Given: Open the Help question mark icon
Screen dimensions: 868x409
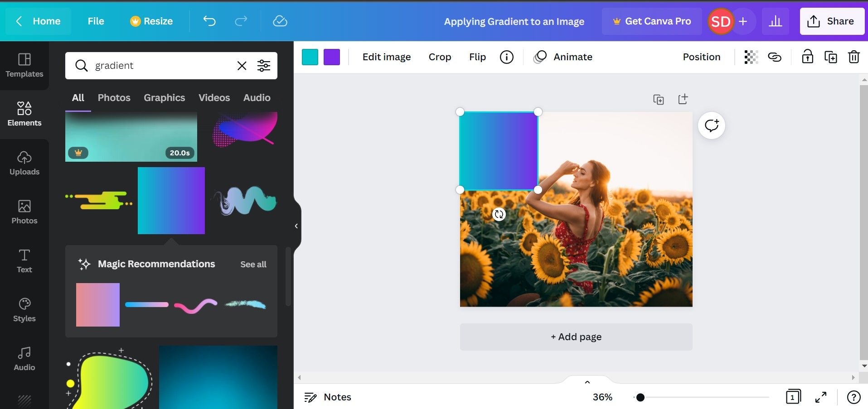Looking at the screenshot, I should (x=853, y=397).
